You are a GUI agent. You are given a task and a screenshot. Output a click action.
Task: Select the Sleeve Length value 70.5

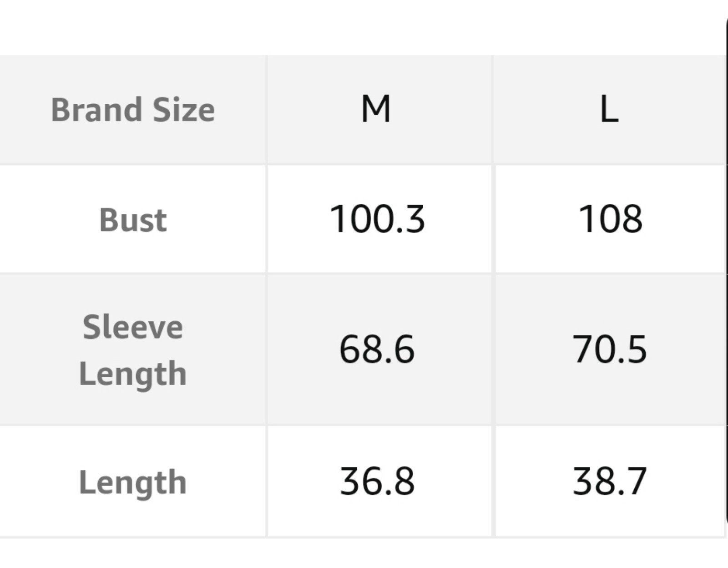(610, 350)
